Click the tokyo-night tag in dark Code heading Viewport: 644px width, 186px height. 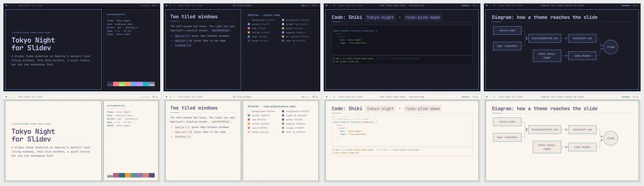point(380,17)
